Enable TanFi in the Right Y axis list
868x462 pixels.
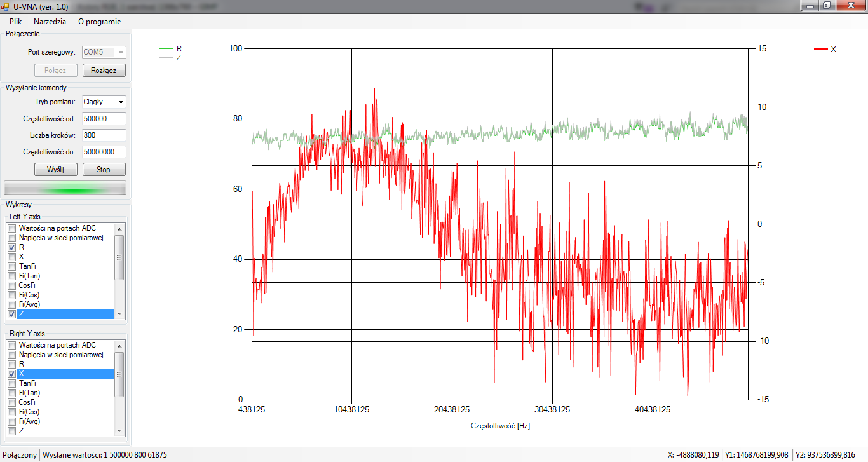[11, 383]
